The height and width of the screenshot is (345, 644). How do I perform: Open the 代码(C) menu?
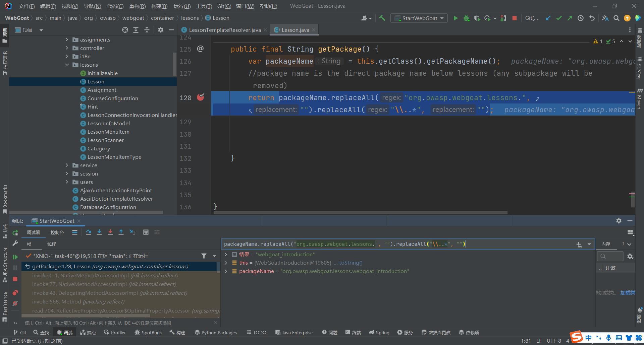pyautogui.click(x=115, y=6)
